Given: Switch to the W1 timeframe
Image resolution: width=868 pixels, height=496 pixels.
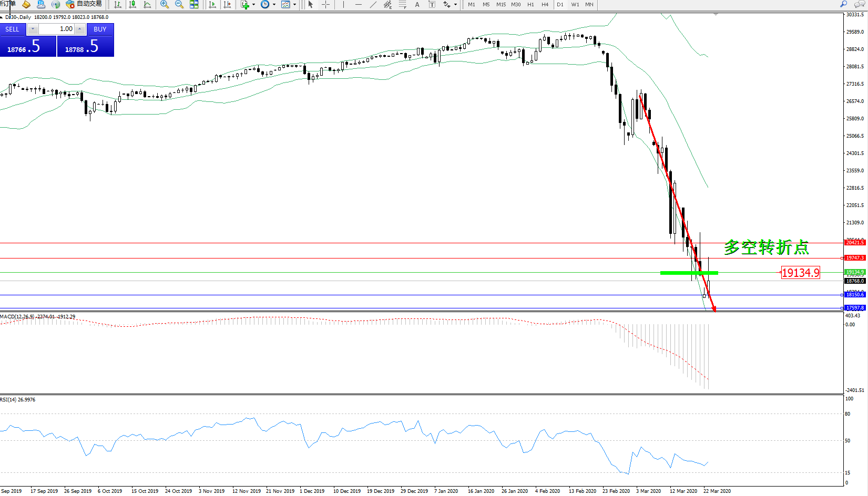Looking at the screenshot, I should point(575,5).
